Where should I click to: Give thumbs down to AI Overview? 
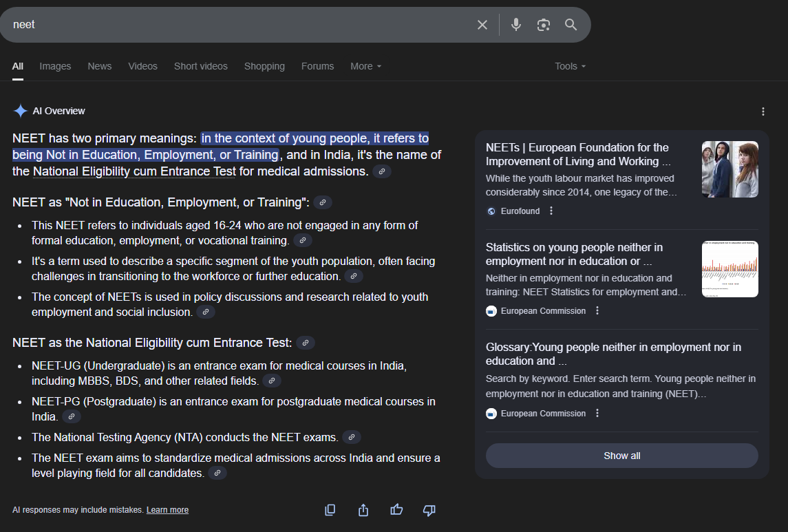pos(429,511)
